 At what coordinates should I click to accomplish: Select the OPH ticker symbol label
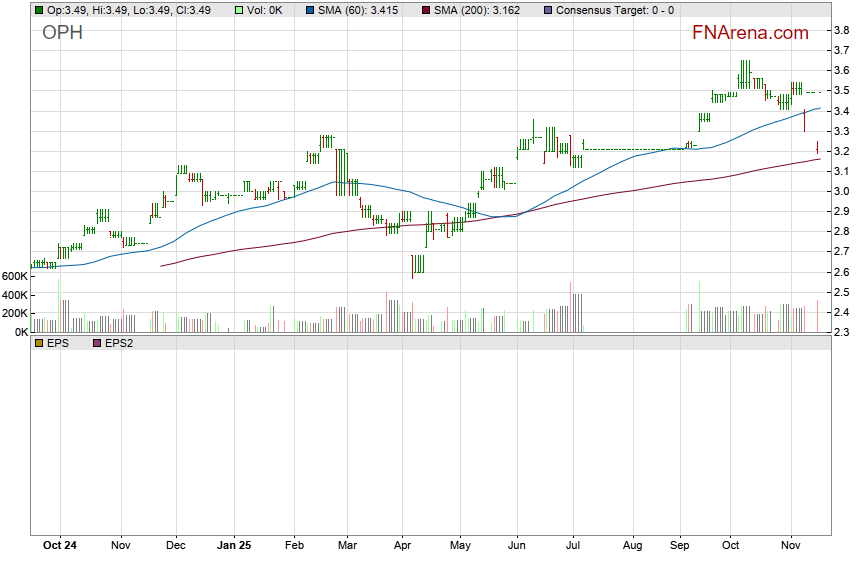62,33
